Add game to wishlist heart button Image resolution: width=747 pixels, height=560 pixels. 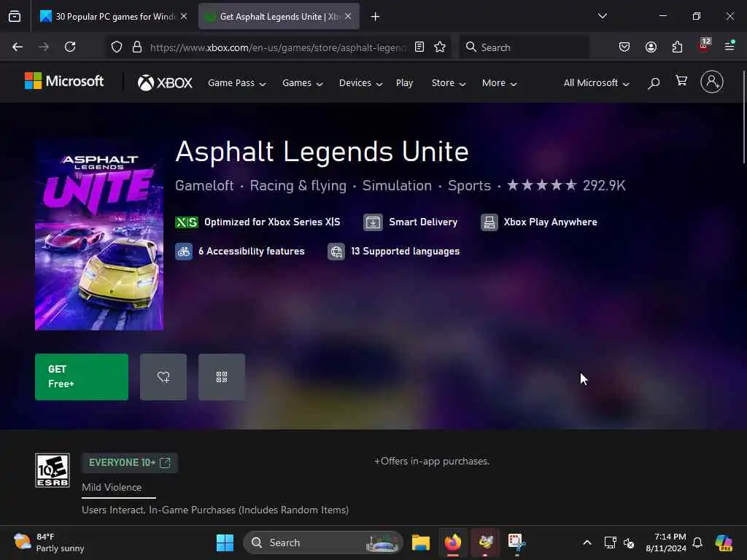[163, 377]
